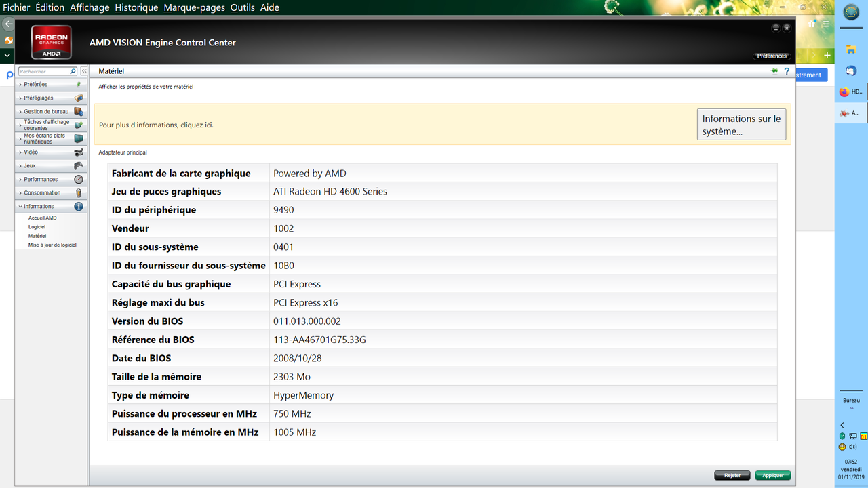Click the volume speaker tray icon
The height and width of the screenshot is (488, 868).
click(852, 447)
